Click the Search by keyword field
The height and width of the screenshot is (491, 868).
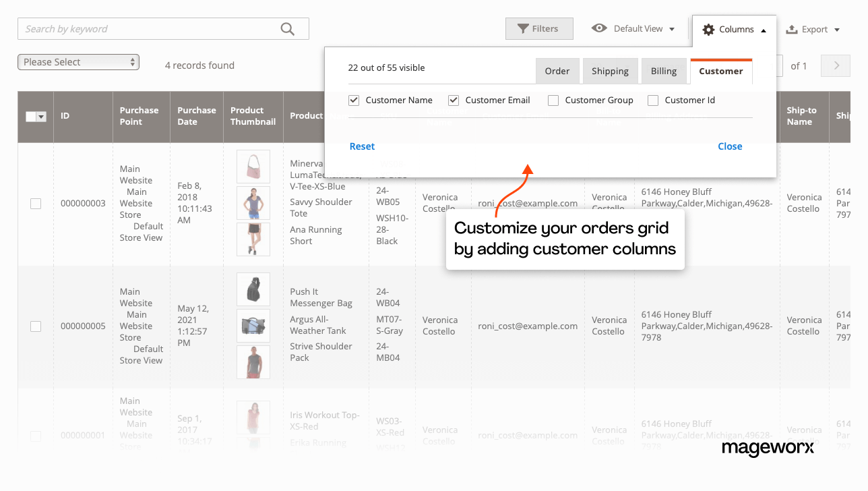point(148,29)
